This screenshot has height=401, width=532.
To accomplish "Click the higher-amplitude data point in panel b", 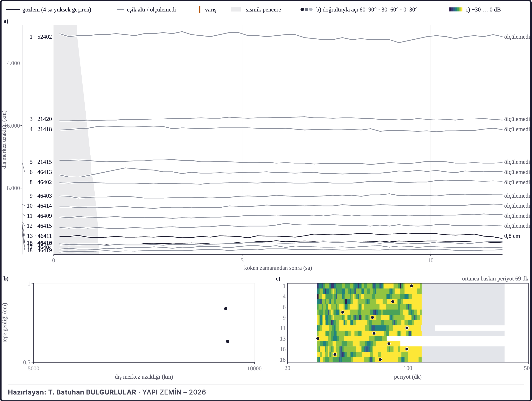I will (x=226, y=309).
